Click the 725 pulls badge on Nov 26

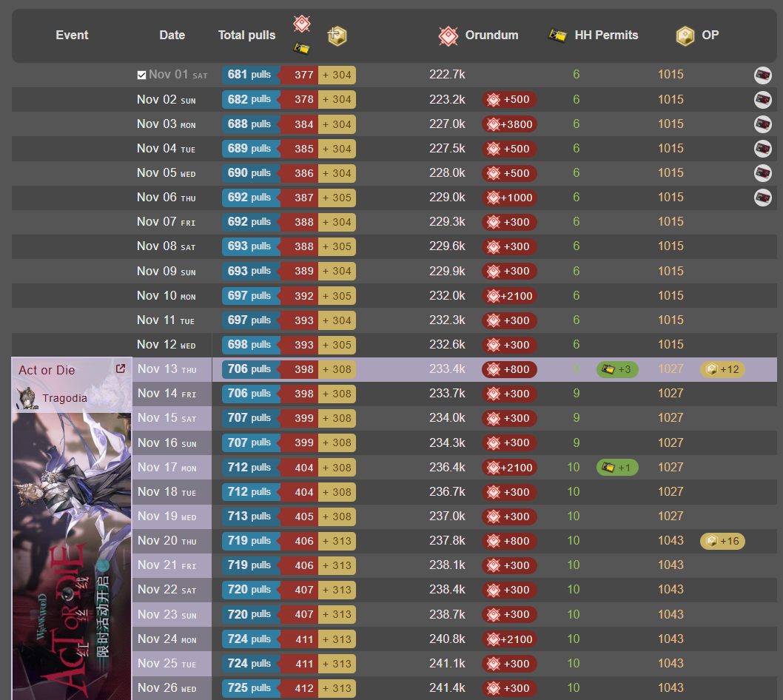(x=251, y=688)
